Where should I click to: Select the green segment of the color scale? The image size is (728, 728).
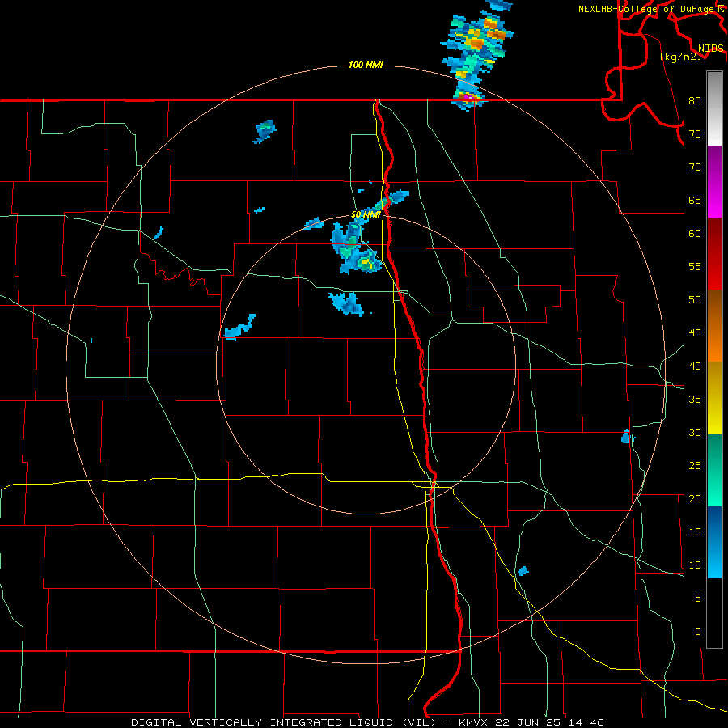[x=714, y=470]
